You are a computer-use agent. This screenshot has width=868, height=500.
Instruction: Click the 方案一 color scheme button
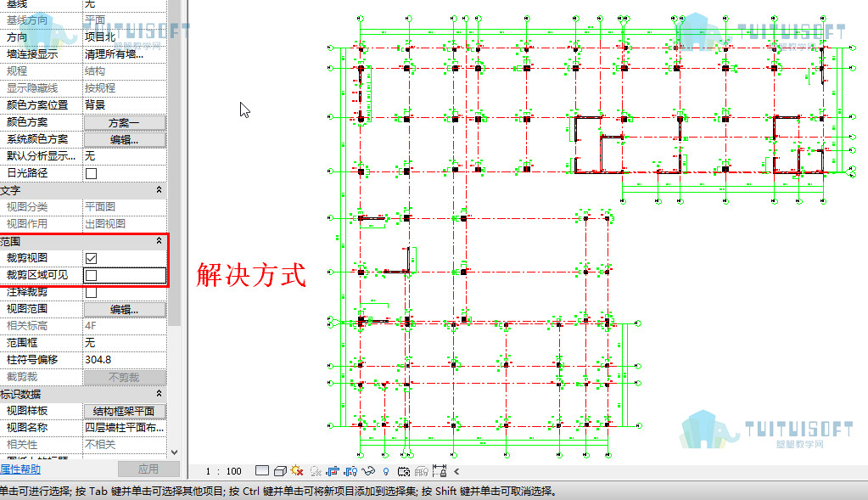(125, 122)
